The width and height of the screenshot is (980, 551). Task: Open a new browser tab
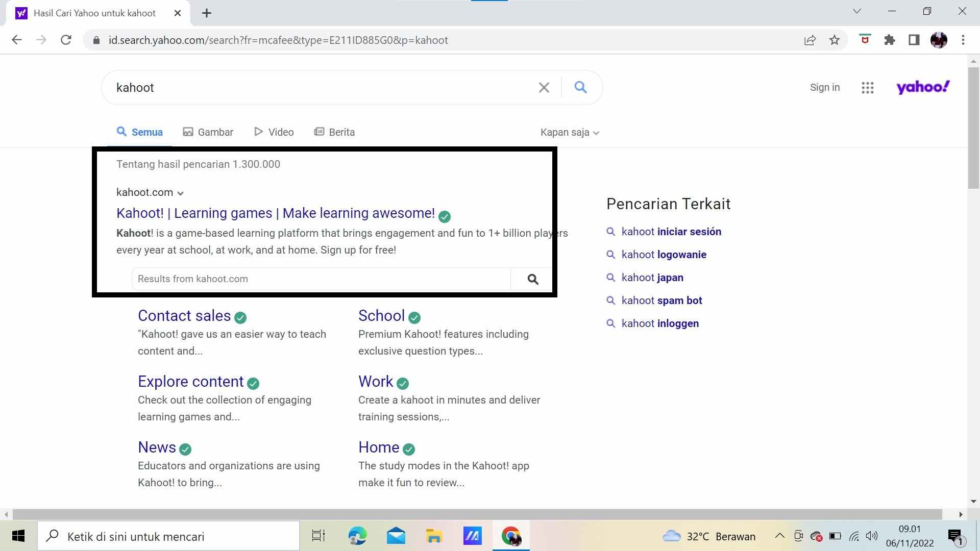click(207, 13)
